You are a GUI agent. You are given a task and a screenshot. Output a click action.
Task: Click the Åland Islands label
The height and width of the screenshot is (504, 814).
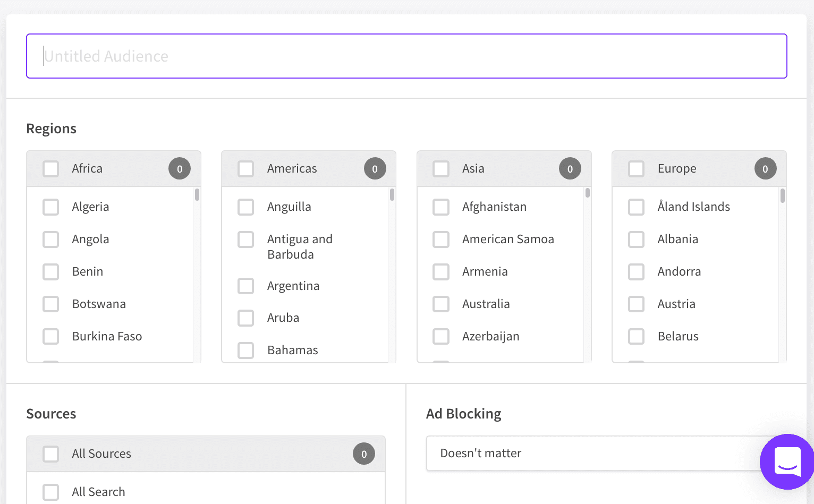(694, 207)
